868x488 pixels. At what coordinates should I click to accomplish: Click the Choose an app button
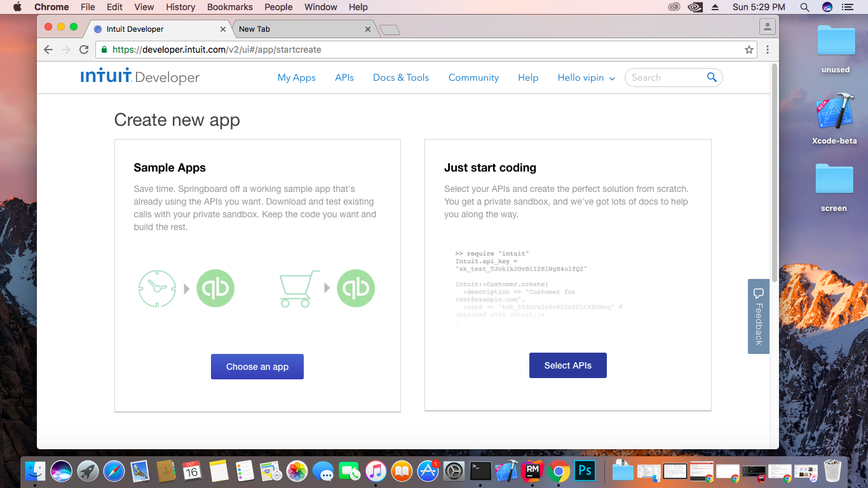click(257, 367)
